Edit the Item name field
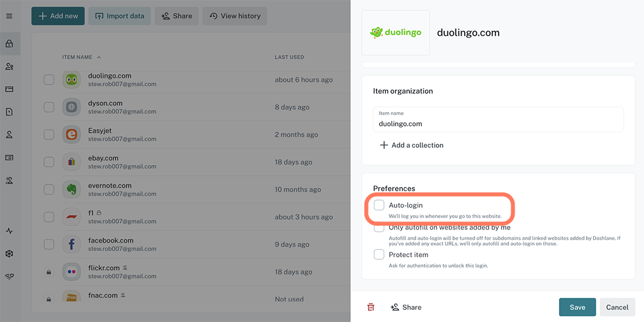This screenshot has width=644, height=322. point(498,124)
